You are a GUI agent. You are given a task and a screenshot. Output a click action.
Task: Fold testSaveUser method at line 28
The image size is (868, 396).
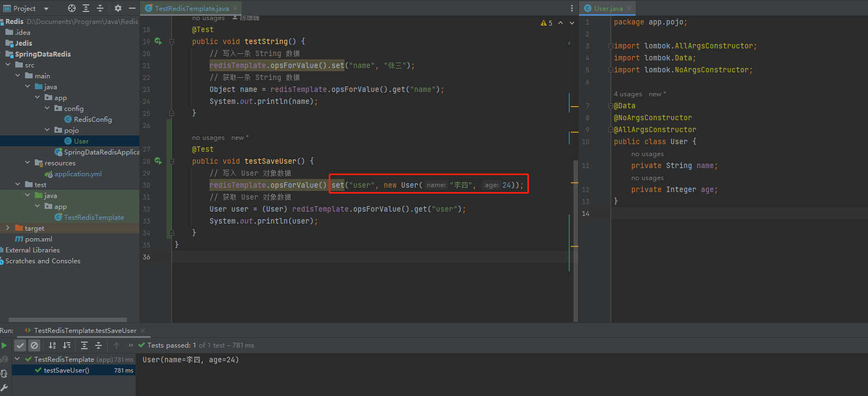pos(171,161)
